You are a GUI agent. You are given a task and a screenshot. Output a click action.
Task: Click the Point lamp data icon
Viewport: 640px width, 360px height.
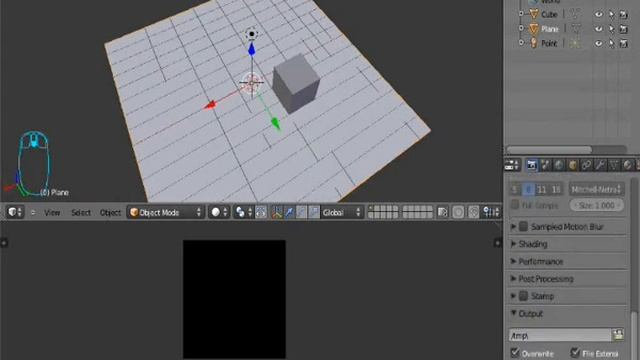pyautogui.click(x=575, y=43)
